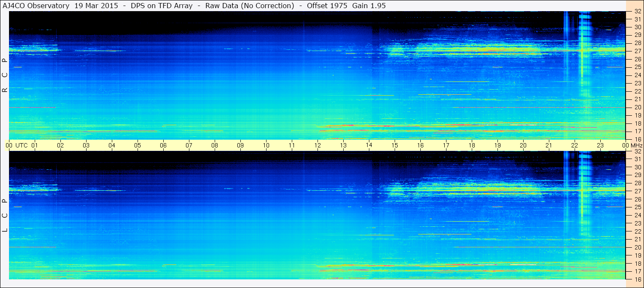Click 30 MHz label on RCP panel

[x=637, y=27]
